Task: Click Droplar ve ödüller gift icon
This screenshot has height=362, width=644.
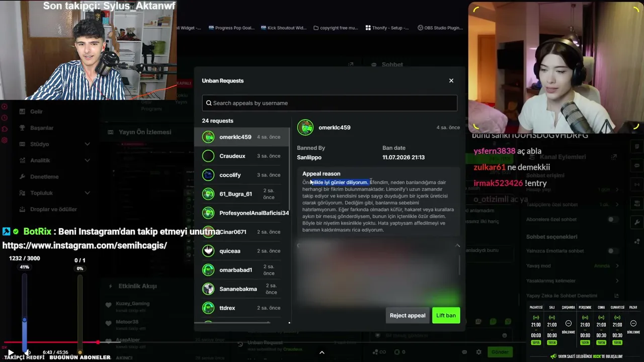Action: coord(22,209)
